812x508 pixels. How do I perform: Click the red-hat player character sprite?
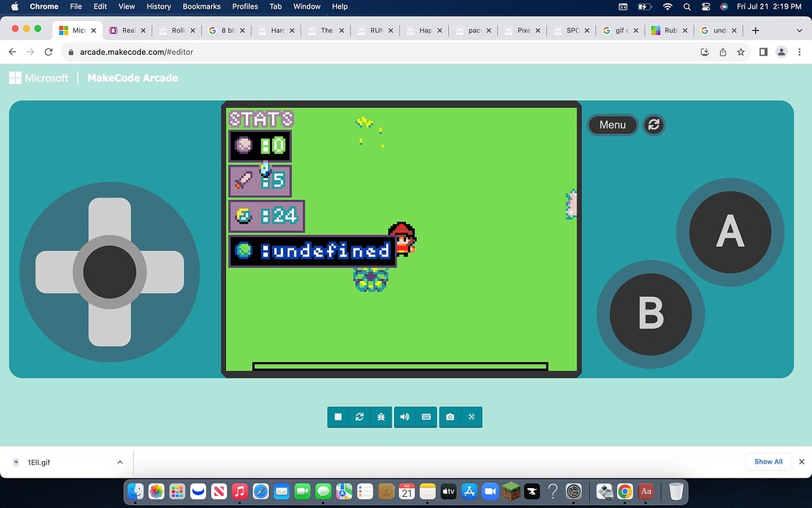tap(403, 239)
